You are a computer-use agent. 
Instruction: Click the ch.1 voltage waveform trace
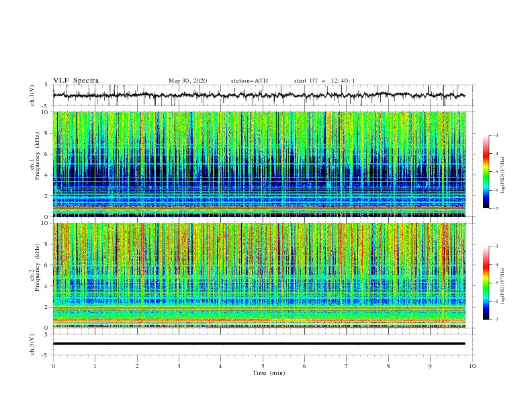pos(259,95)
